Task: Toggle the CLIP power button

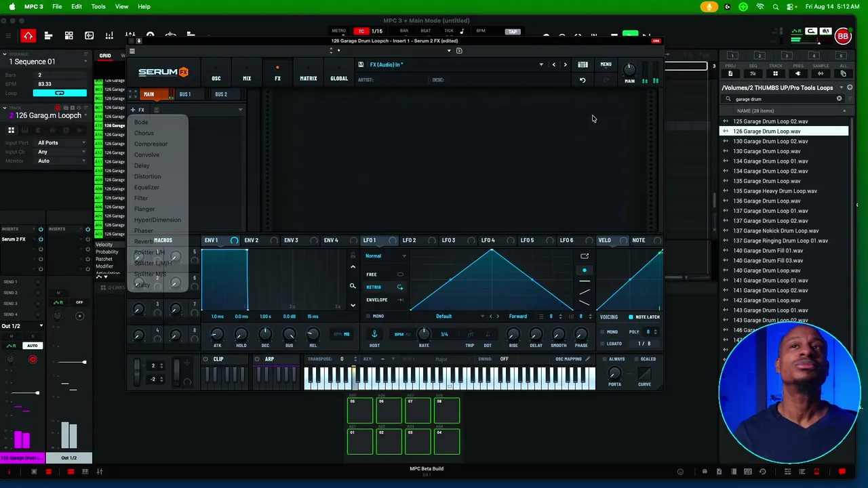Action: coord(205,359)
